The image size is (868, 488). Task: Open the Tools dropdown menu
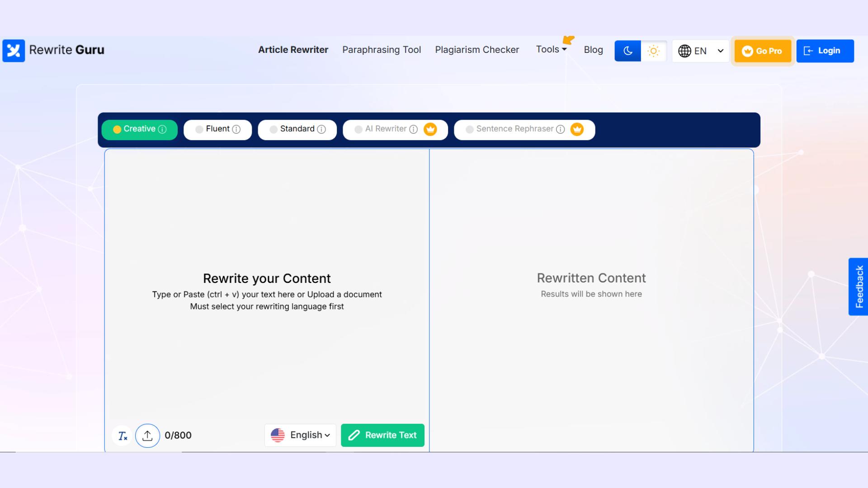click(551, 50)
